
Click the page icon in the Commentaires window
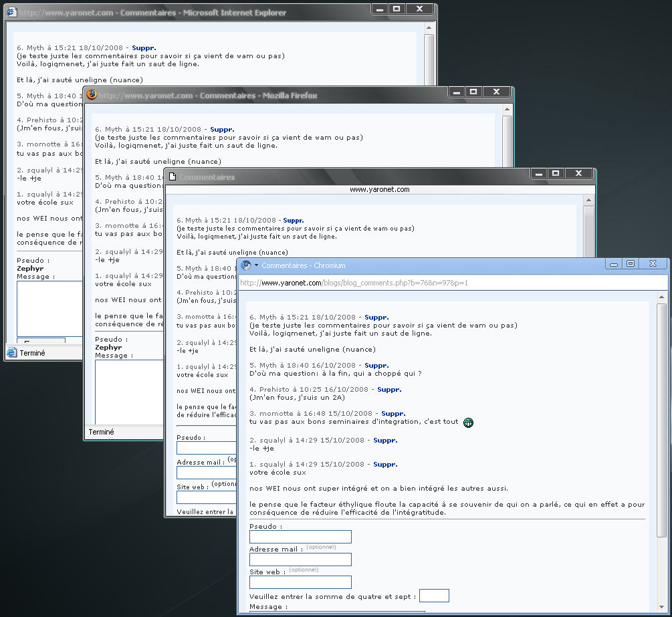[x=172, y=177]
